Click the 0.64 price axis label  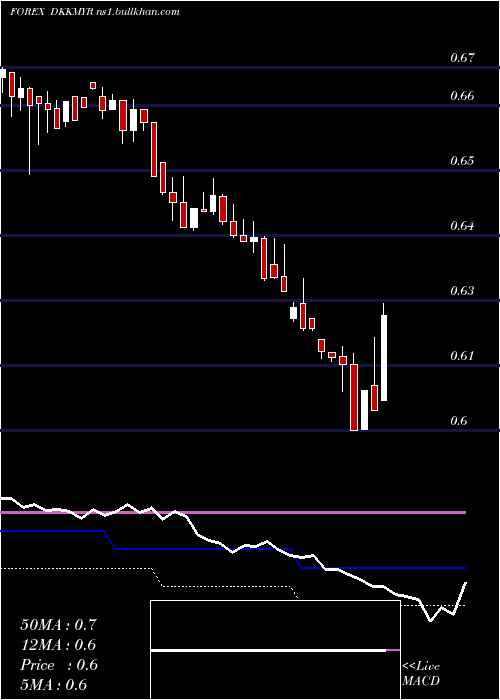click(462, 225)
